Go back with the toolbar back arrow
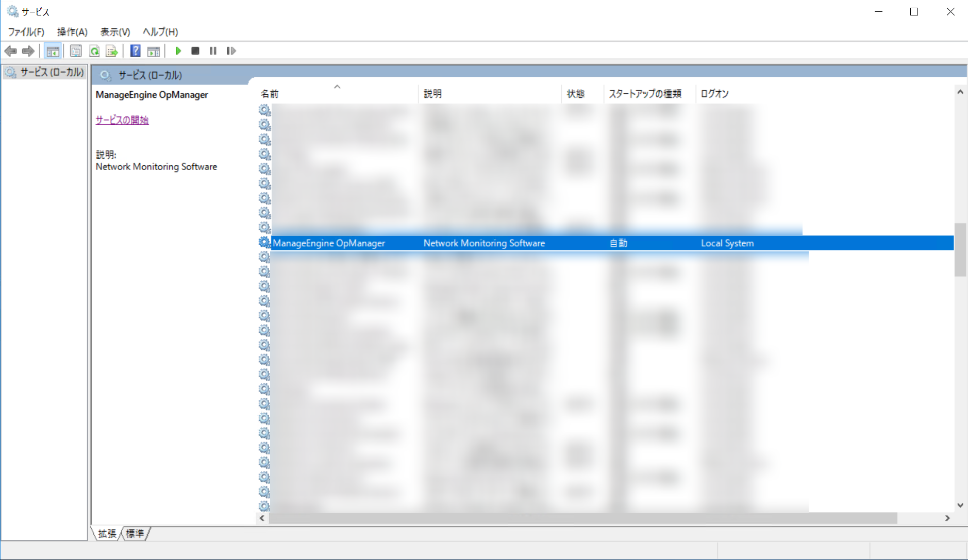 pos(11,51)
